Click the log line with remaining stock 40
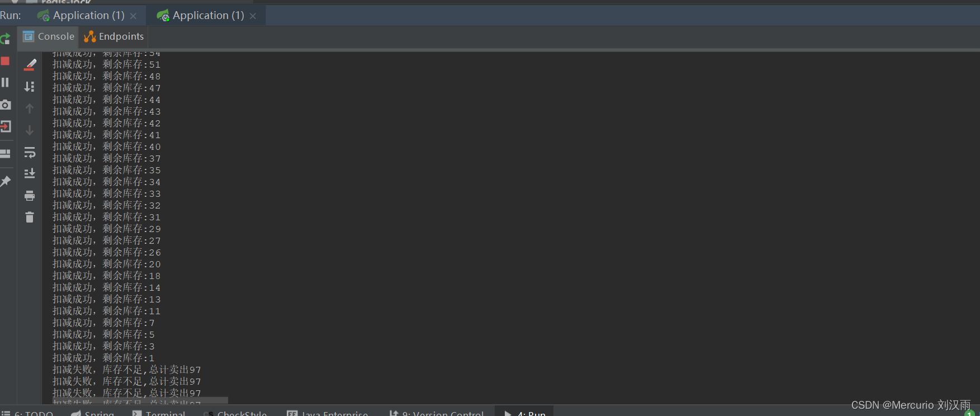 click(107, 147)
